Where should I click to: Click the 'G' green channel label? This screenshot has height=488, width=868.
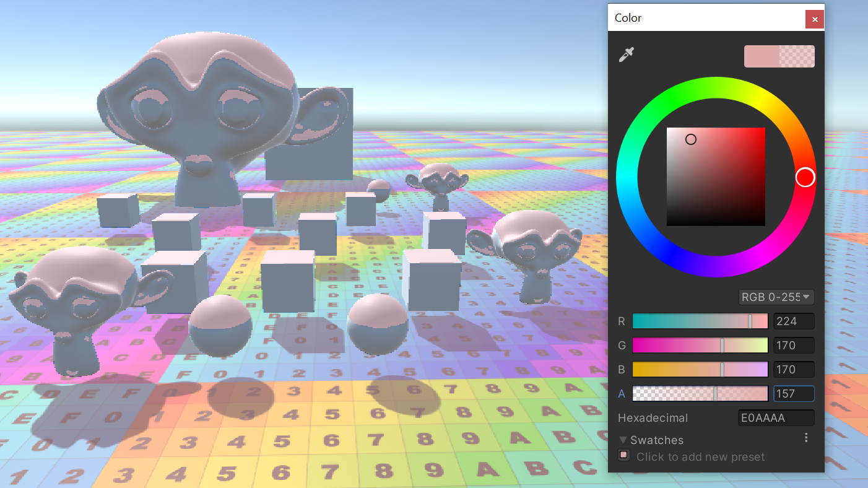(622, 346)
